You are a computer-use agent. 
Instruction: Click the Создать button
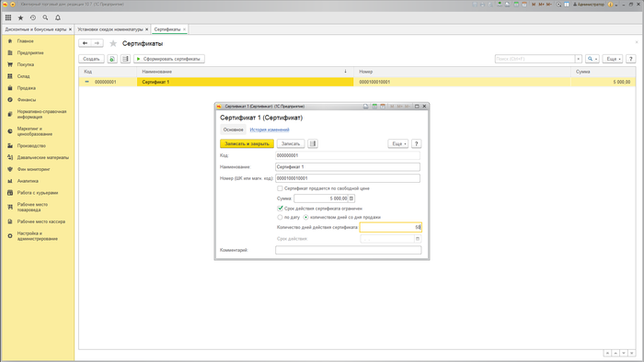(x=91, y=59)
